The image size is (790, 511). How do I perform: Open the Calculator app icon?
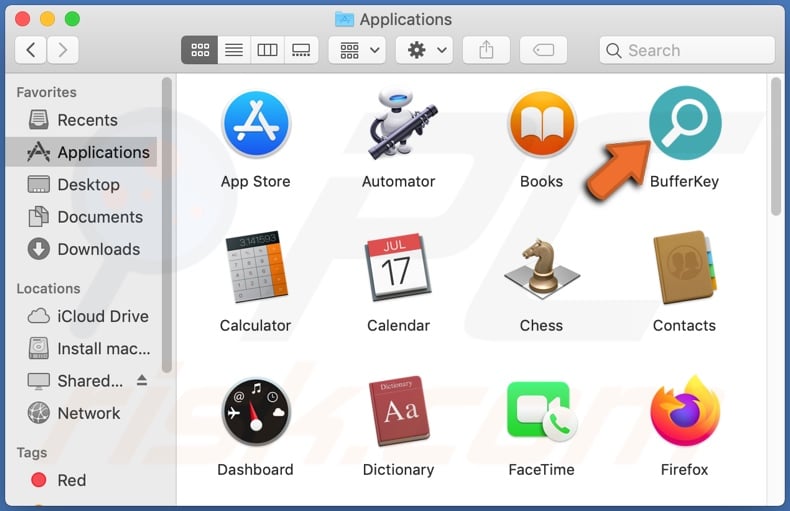(256, 267)
